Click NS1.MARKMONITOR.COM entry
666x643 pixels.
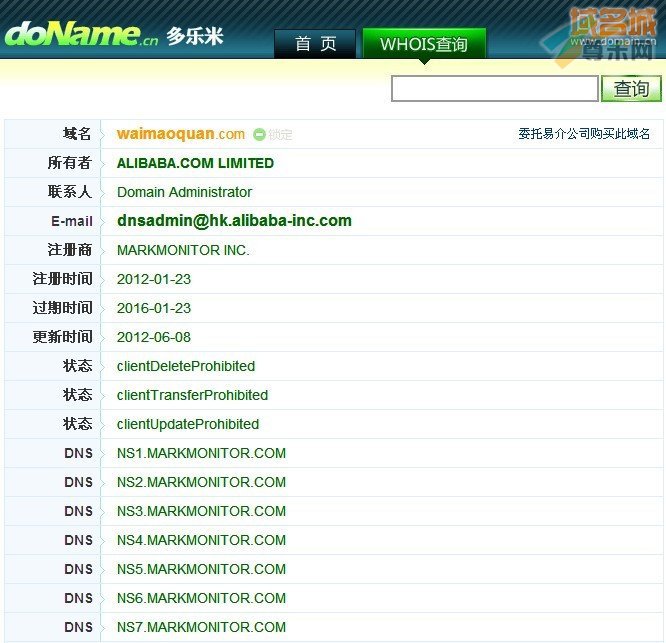coord(201,453)
